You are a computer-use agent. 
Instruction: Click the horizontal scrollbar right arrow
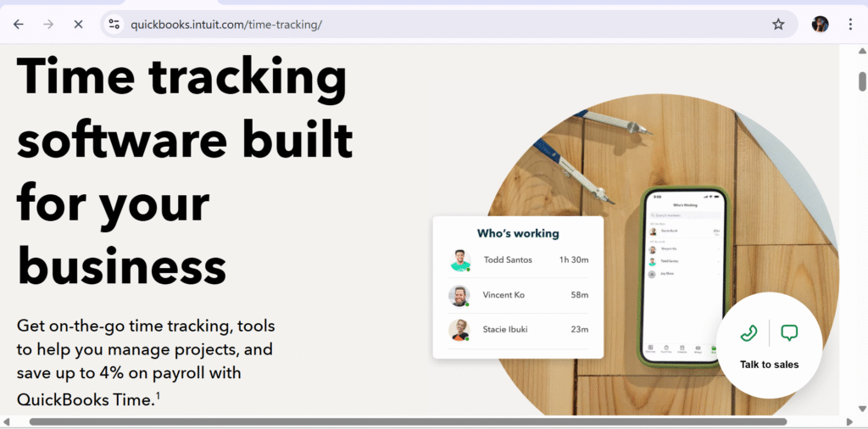[850, 422]
